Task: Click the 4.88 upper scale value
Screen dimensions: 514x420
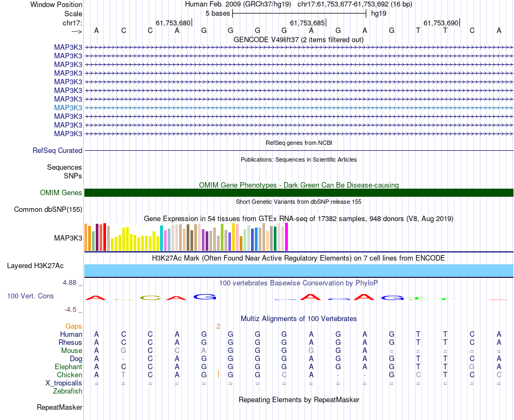Action: [x=70, y=282]
